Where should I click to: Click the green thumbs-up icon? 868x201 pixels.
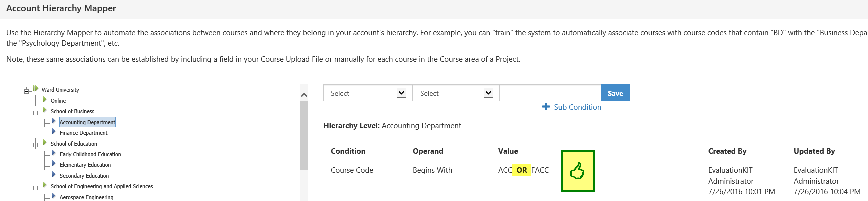tap(577, 171)
